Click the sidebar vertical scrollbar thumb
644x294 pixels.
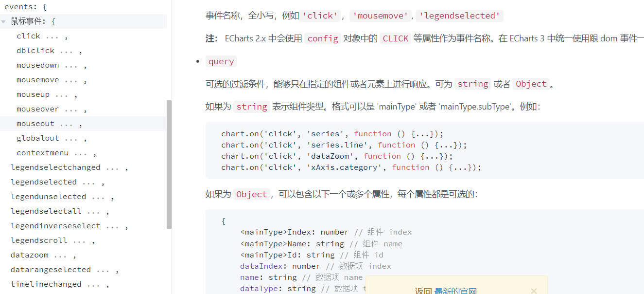coord(169,165)
